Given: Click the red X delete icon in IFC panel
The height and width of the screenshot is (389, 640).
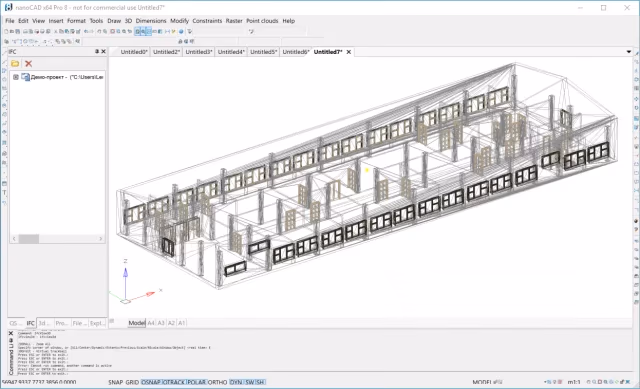Looking at the screenshot, I should coord(28,64).
